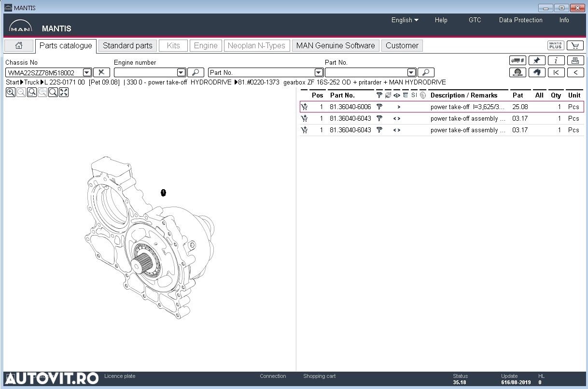Run the Part No. search magnifier button

[x=426, y=72]
